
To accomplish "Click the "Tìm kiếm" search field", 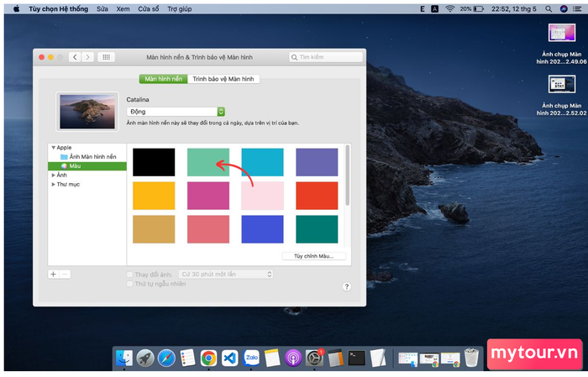I will [328, 57].
